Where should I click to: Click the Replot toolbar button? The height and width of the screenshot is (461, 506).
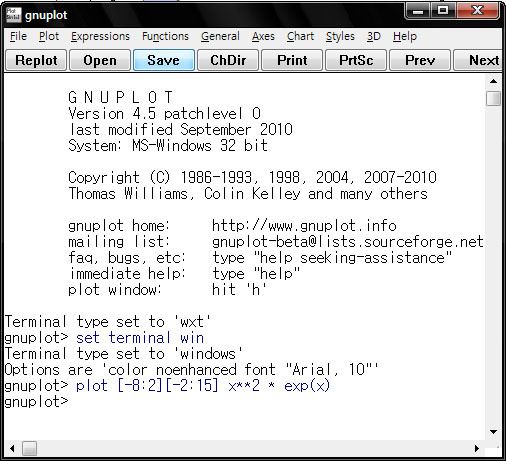[36, 60]
